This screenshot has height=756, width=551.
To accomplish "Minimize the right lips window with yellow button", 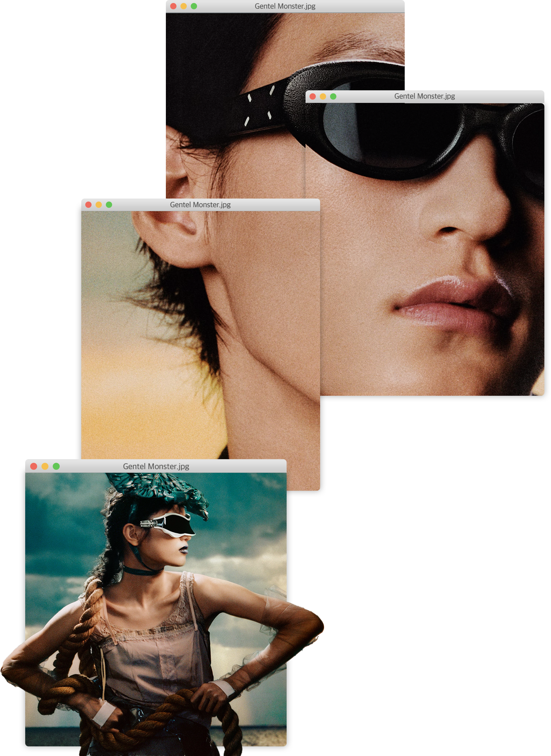I will (323, 97).
